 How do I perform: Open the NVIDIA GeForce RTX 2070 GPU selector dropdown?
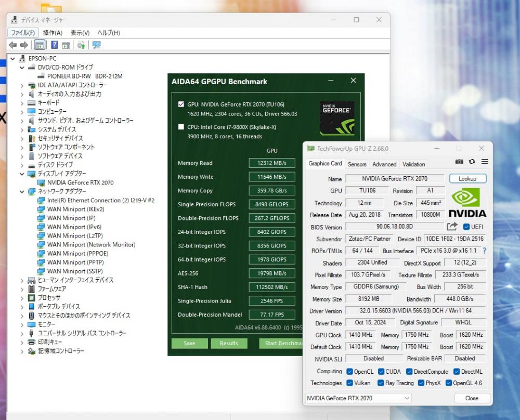point(358,398)
